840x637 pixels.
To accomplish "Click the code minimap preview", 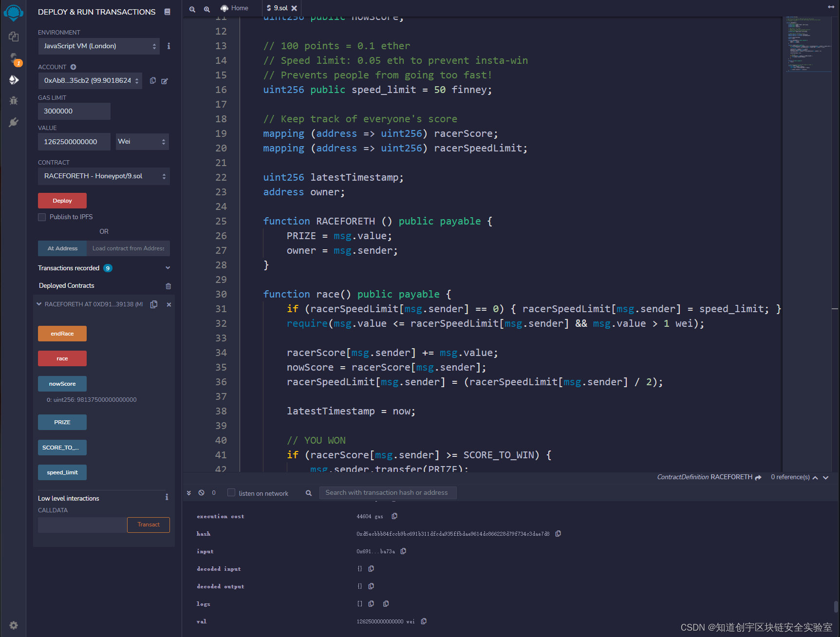I will point(808,44).
